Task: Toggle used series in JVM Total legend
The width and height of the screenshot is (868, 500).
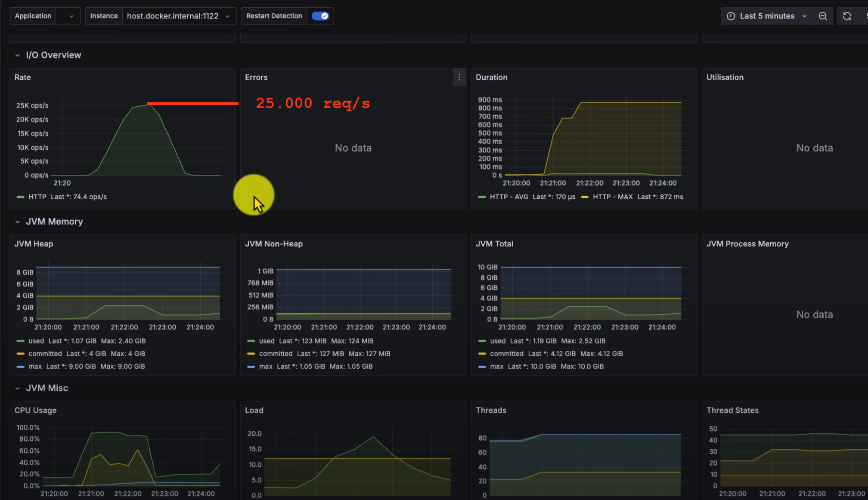Action: point(498,341)
